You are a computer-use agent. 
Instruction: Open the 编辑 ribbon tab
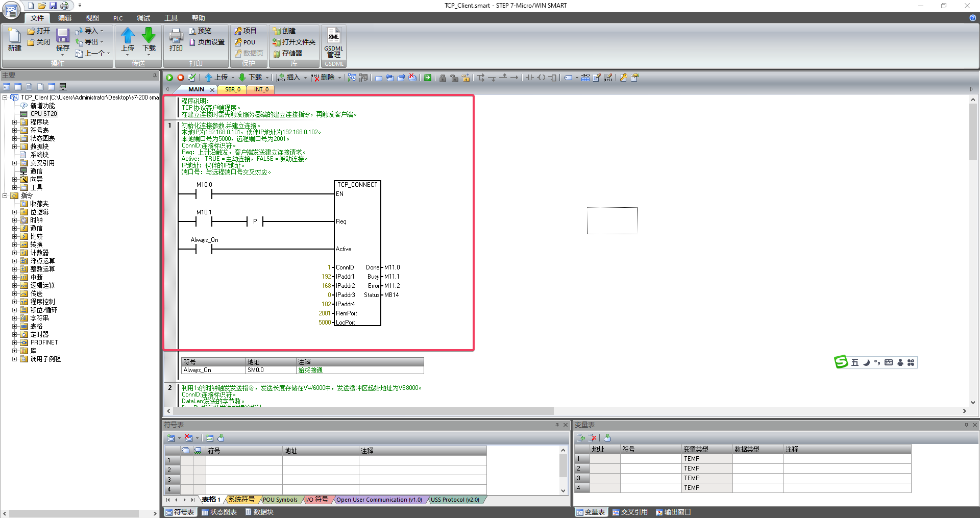[65, 18]
